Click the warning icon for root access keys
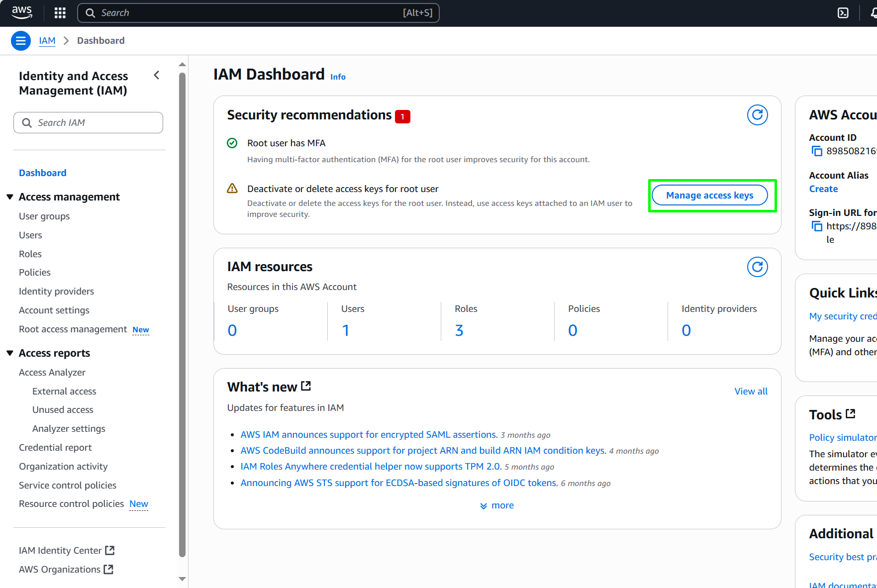877x588 pixels. pos(232,189)
